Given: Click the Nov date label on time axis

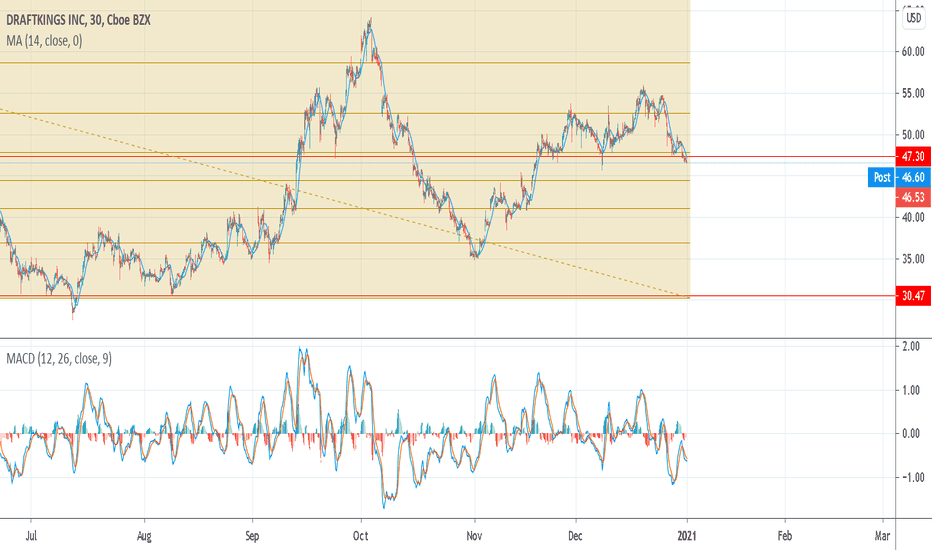Looking at the screenshot, I should [x=474, y=536].
